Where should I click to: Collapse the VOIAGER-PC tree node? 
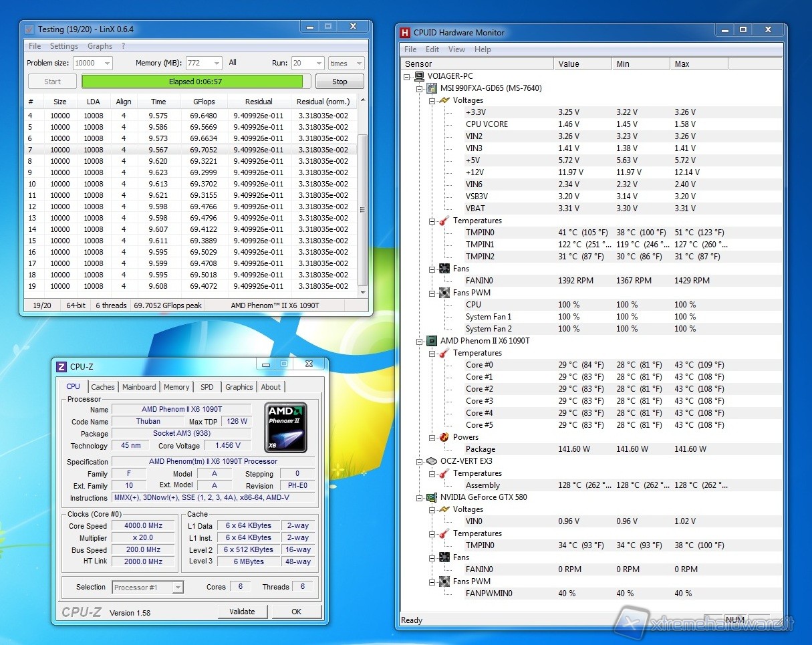tap(406, 76)
